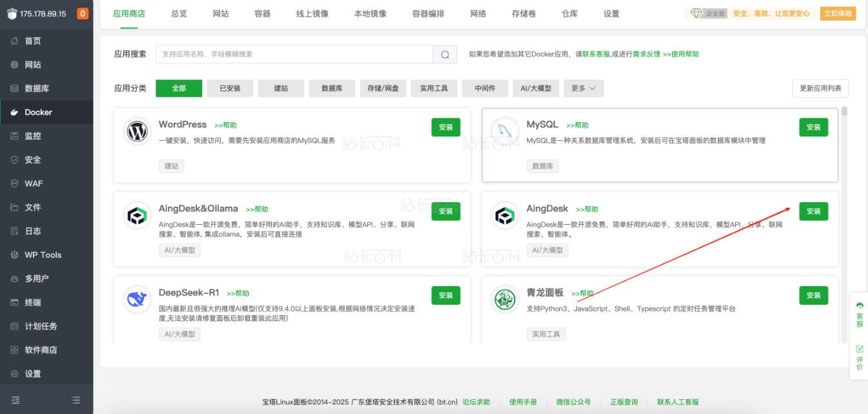Viewport: 868px width, 414px height.
Task: Open the WordPress >>帮助 link
Action: [225, 125]
